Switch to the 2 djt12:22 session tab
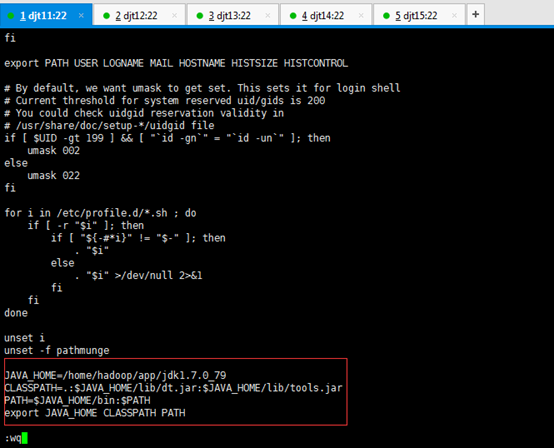This screenshot has height=448, width=554. tap(139, 15)
